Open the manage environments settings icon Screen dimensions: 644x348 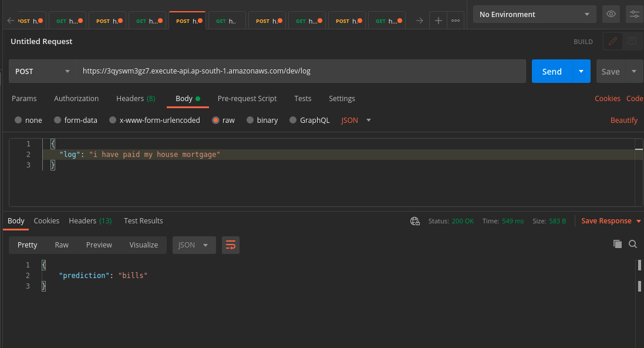tap(634, 14)
